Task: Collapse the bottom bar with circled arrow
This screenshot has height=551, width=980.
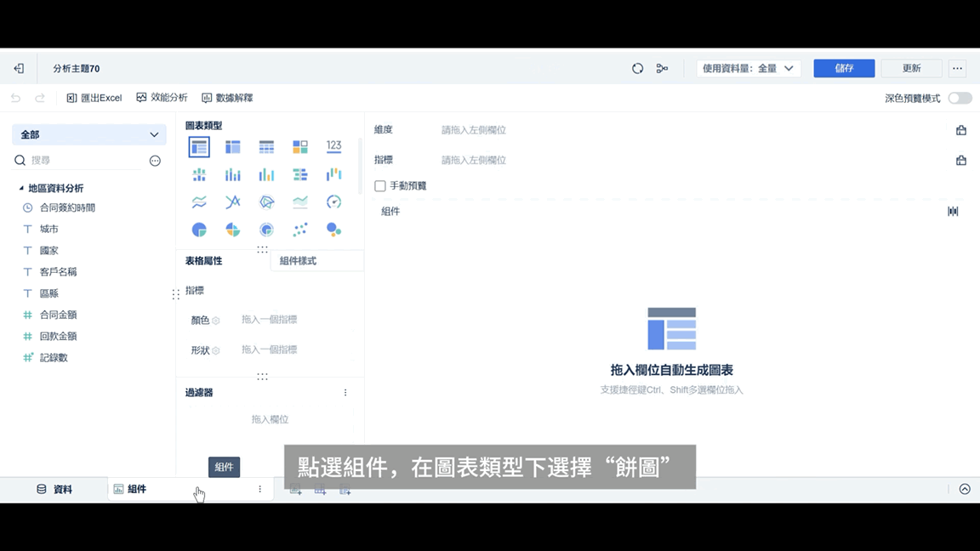Action: pos(965,489)
